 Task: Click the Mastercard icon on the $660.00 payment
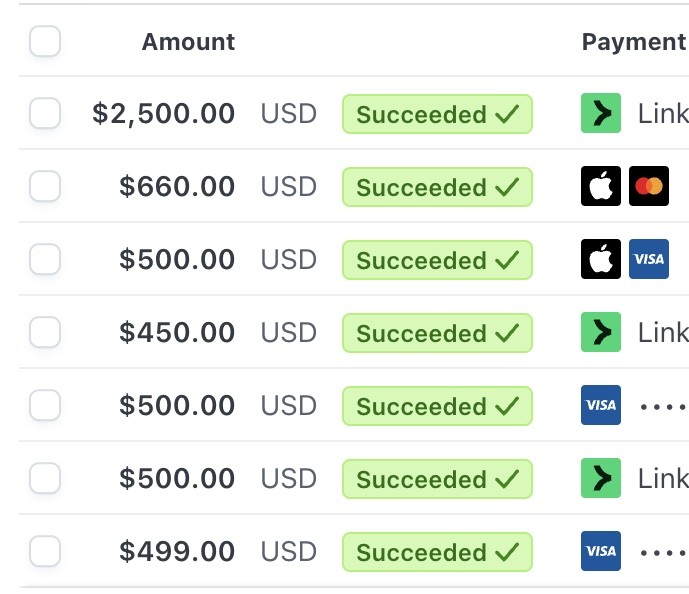coord(649,187)
